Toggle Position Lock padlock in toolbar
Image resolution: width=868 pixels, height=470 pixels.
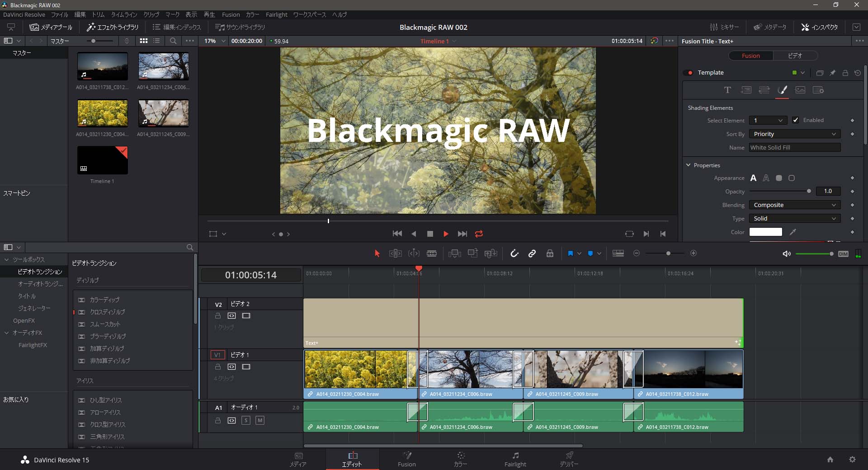[550, 254]
